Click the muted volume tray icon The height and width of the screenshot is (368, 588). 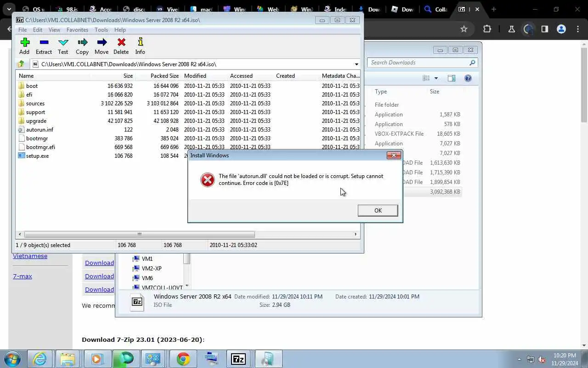tap(542, 359)
